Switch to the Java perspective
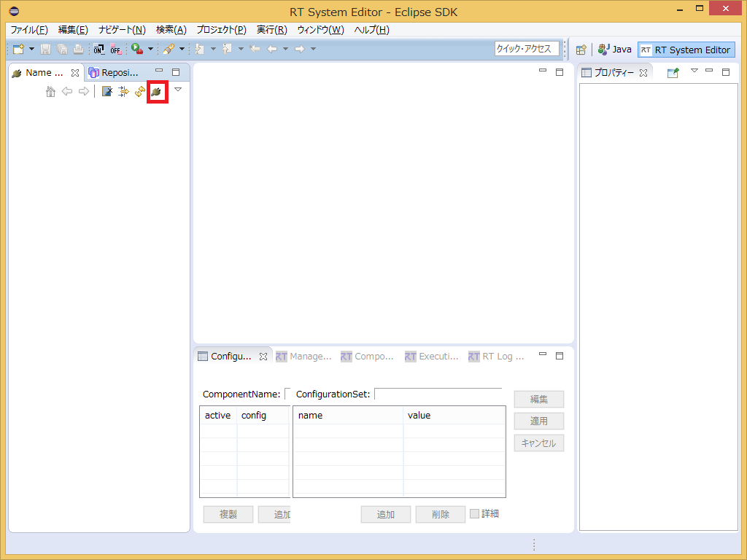Viewport: 747px width, 560px height. (x=615, y=50)
